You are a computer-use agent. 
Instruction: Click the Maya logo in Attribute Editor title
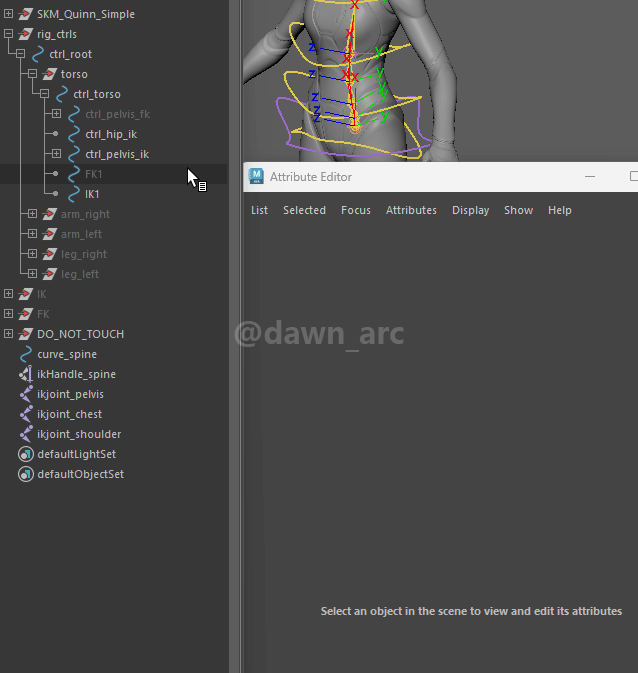pos(256,176)
